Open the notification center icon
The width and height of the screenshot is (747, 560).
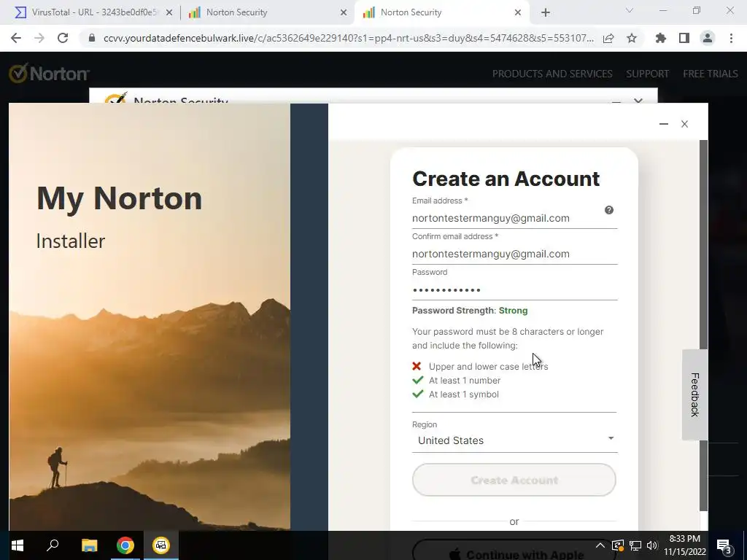724,545
